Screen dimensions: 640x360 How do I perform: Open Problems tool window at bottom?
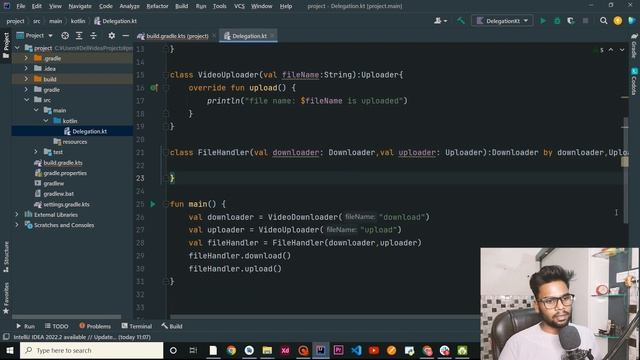point(95,326)
